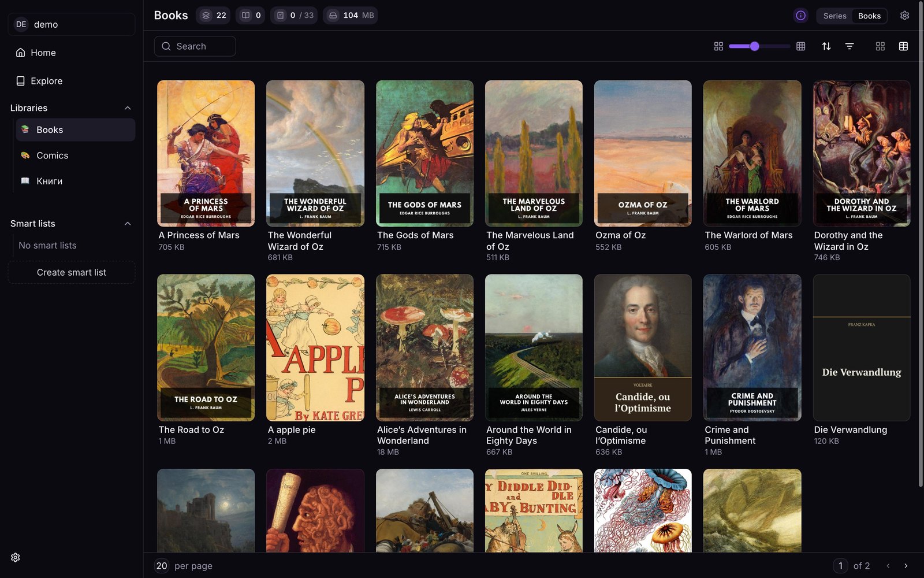This screenshot has height=578, width=924.
Task: Open the Ozma of Oz cover
Action: [x=643, y=153]
